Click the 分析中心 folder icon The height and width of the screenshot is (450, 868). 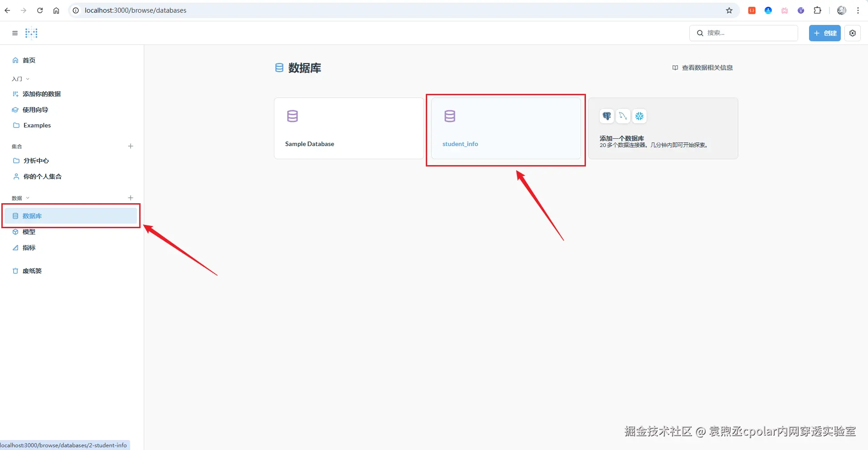pos(16,161)
